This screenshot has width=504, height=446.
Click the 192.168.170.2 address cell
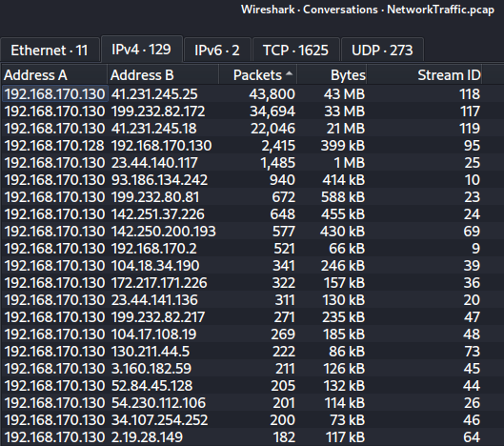(x=154, y=248)
